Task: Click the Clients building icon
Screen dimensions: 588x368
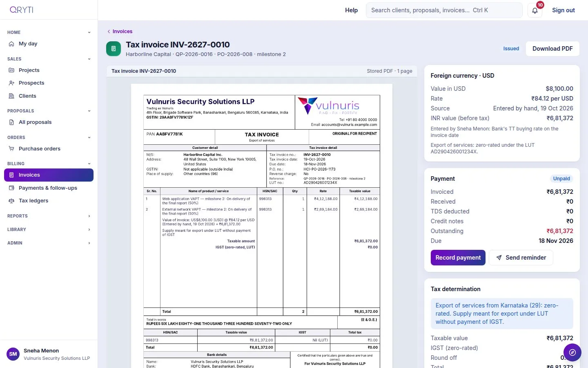Action: pyautogui.click(x=11, y=96)
